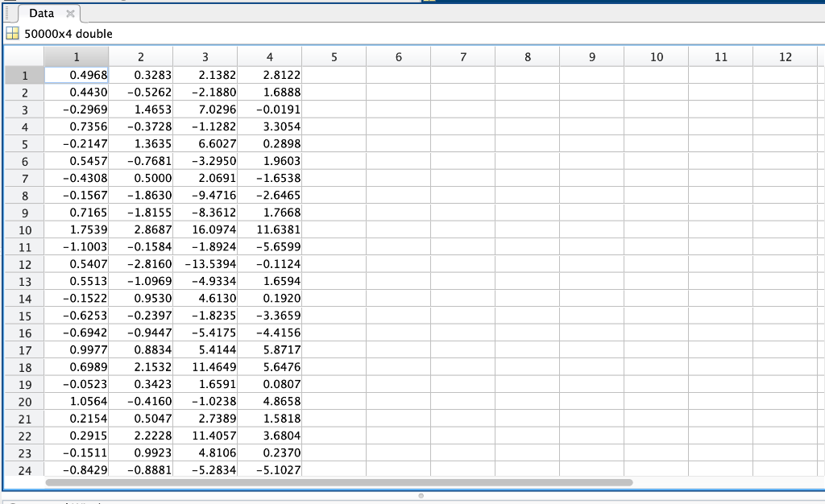Select column header 6
This screenshot has height=504, width=825.
pos(399,56)
